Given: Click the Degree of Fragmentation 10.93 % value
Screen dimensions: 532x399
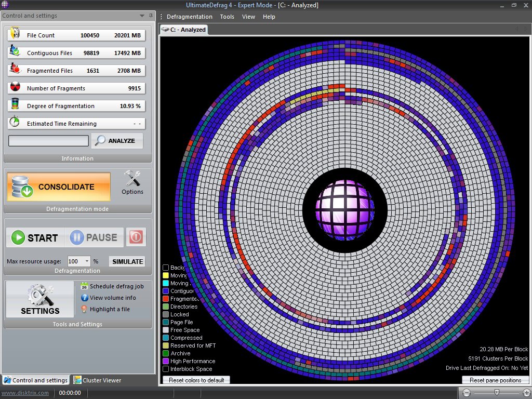Looking at the screenshot, I should (x=130, y=106).
